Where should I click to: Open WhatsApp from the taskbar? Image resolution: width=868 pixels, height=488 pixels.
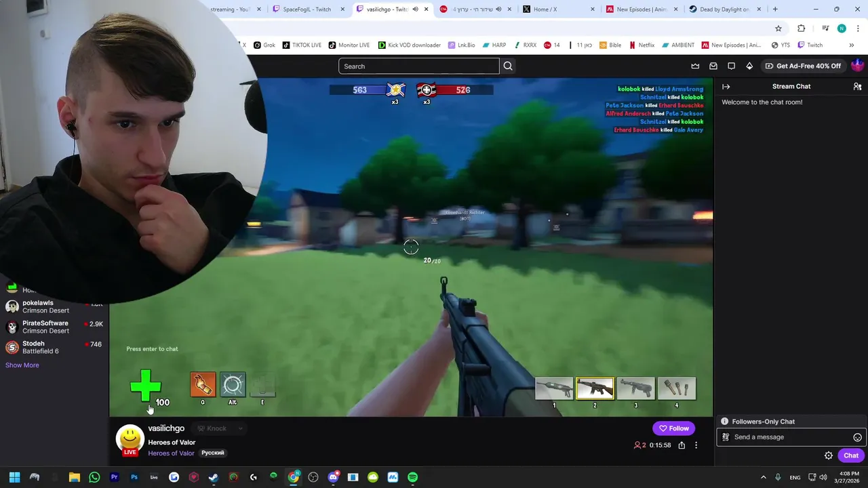[x=94, y=477]
